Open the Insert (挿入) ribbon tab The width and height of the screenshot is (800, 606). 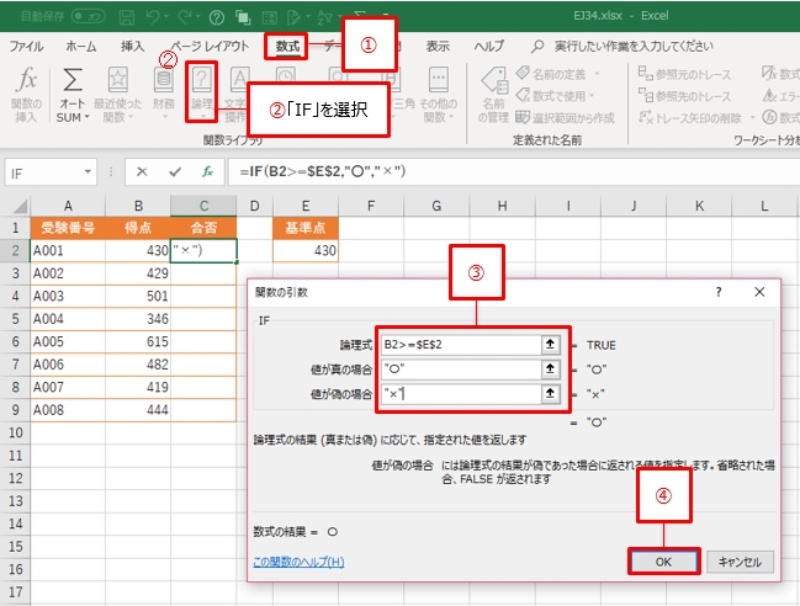[132, 46]
